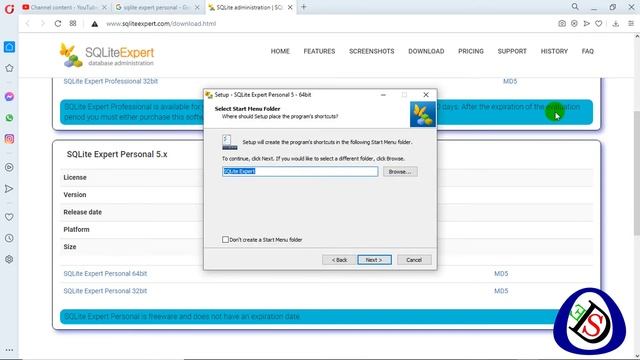Open the SCREENSHOTS menu item
The image size is (640, 360).
[371, 51]
